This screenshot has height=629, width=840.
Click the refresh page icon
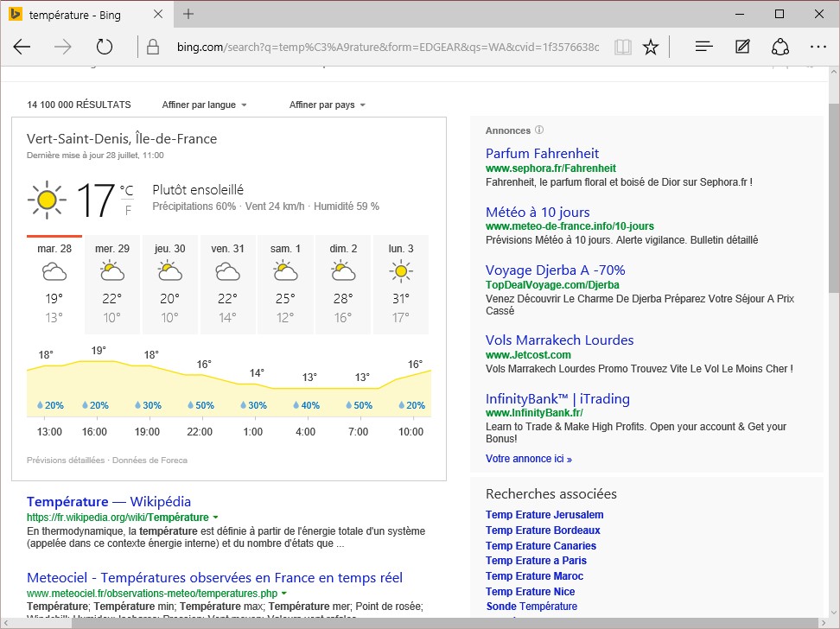[x=105, y=47]
